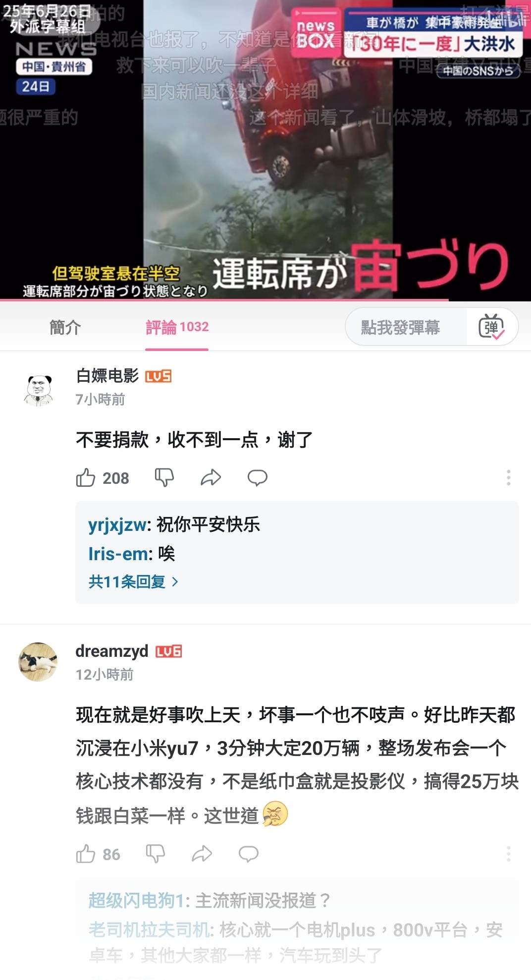This screenshot has height=980, width=531.
Task: Click the video progress bar
Action: (265, 300)
